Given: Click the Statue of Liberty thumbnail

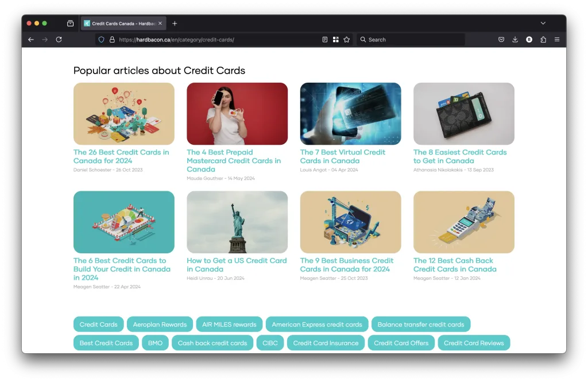Looking at the screenshot, I should (x=237, y=222).
